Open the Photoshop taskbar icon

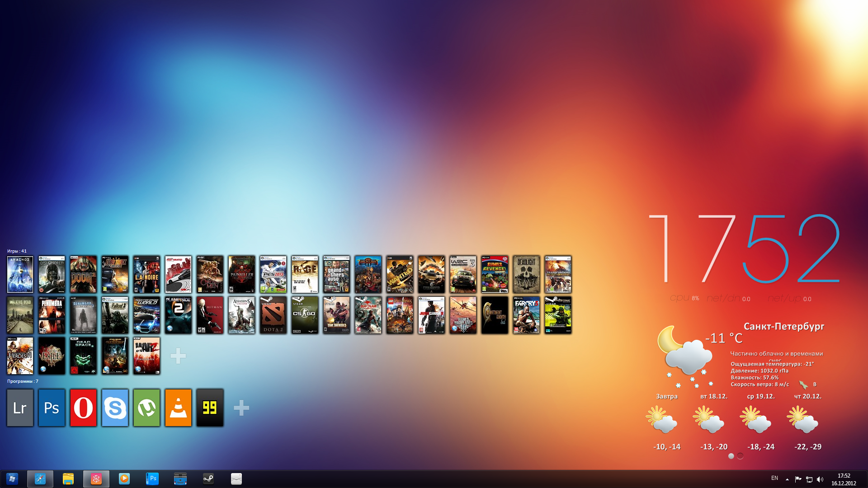coord(152,479)
